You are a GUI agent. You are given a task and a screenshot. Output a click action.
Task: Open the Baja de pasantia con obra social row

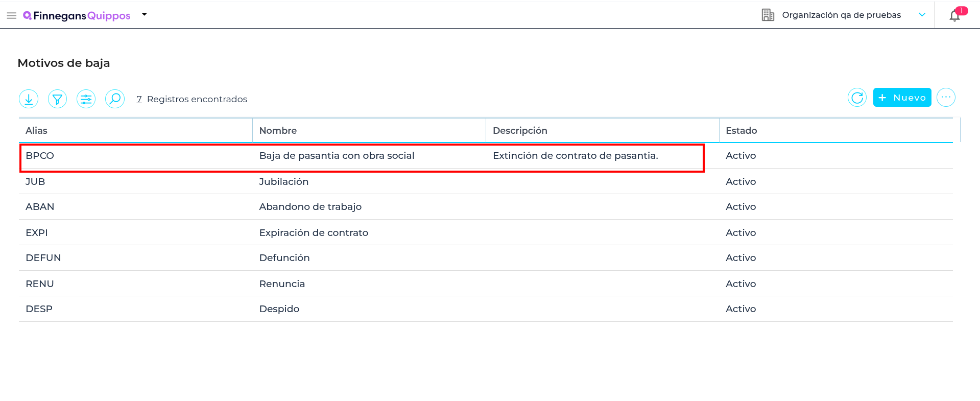[337, 156]
